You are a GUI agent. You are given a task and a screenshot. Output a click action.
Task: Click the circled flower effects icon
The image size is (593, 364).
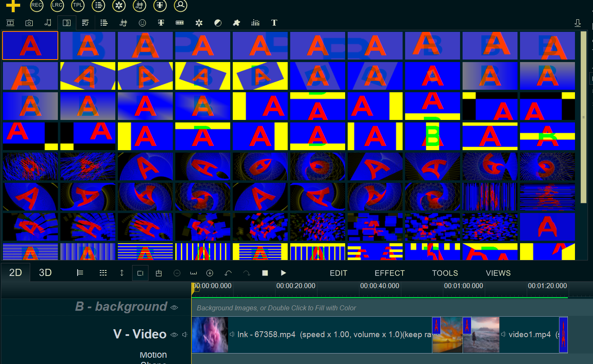[x=119, y=5]
